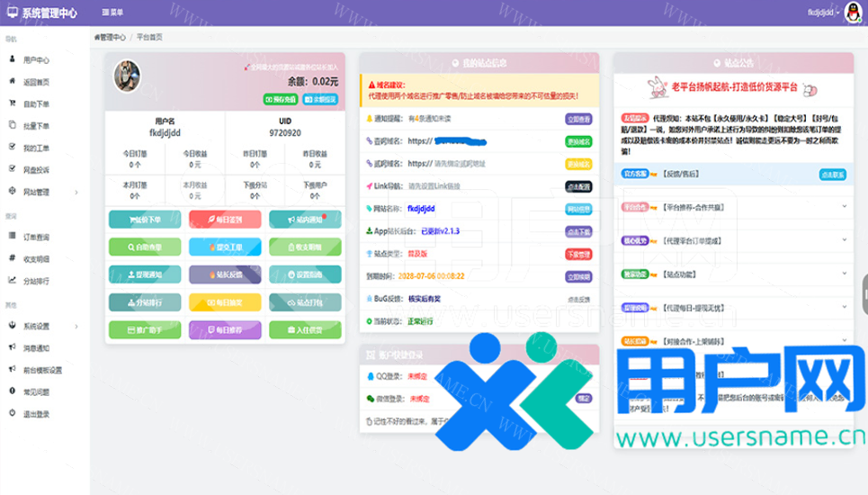868x495 pixels.
Task: Open 常见问题 in the sidebar
Action: [36, 391]
